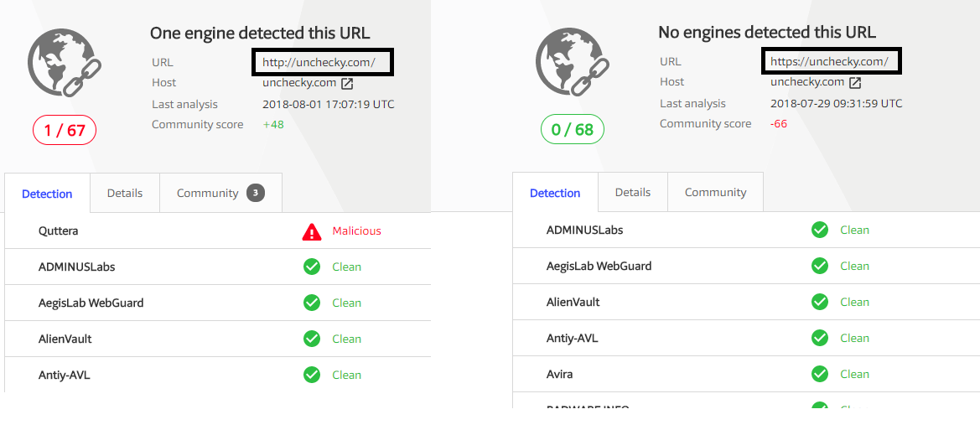This screenshot has width=980, height=430.
Task: Click AegisLab WebGuard engine name in left panel
Action: point(91,303)
